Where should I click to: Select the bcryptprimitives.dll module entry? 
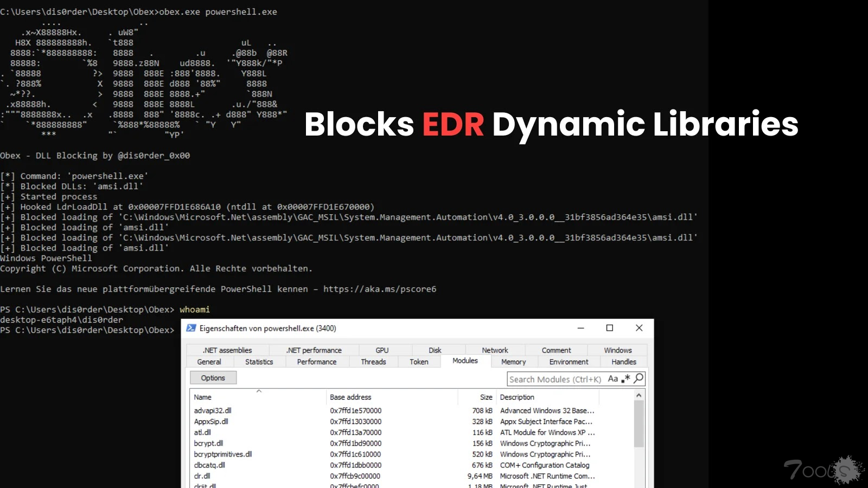coord(223,454)
